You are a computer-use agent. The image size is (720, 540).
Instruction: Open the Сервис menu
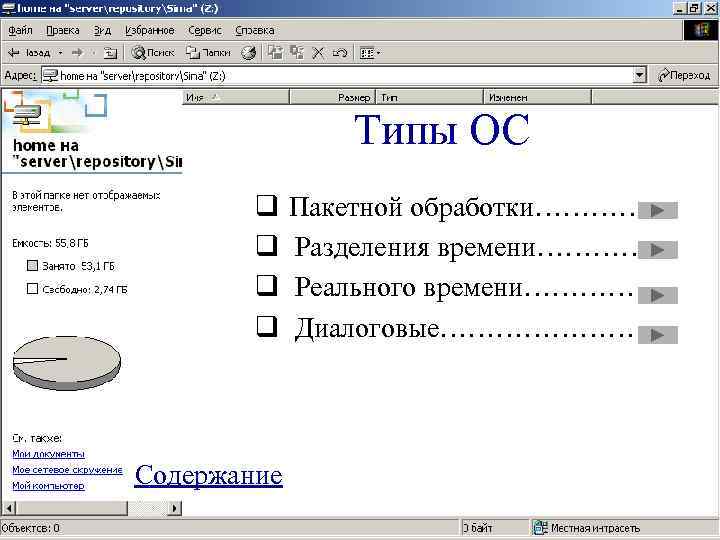point(205,30)
